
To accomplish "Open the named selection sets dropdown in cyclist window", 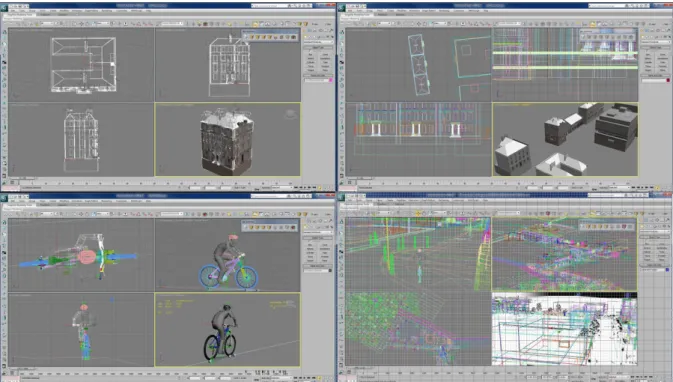I will point(172,214).
